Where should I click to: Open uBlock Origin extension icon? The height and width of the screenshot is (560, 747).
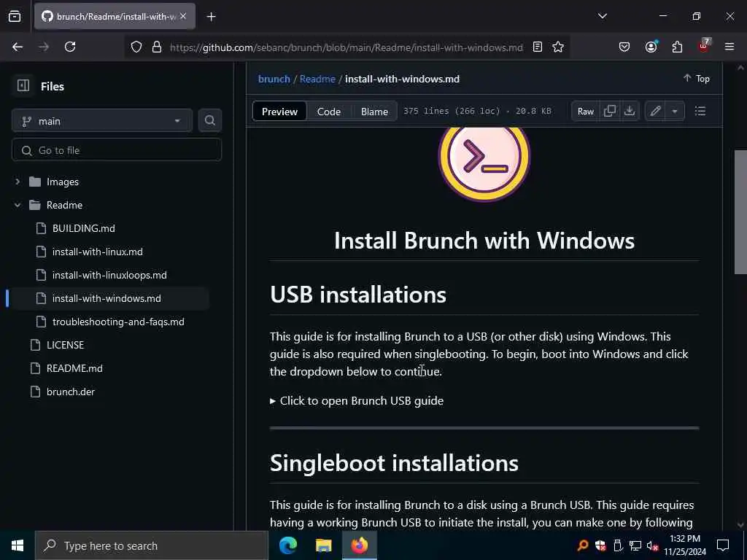[x=704, y=46]
